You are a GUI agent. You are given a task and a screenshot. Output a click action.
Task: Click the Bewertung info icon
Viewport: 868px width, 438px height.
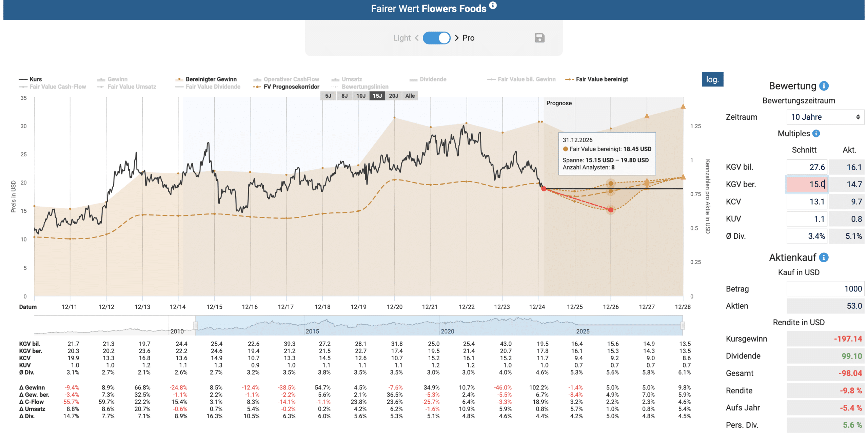pos(824,86)
